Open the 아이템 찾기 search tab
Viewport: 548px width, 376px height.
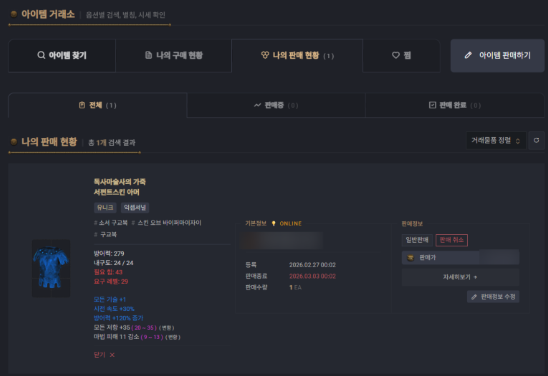pos(62,56)
